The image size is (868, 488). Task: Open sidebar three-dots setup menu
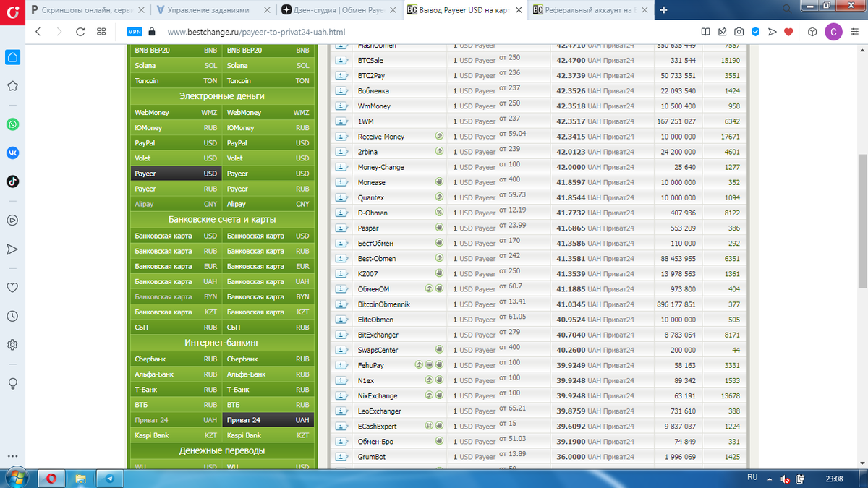pyautogui.click(x=12, y=457)
